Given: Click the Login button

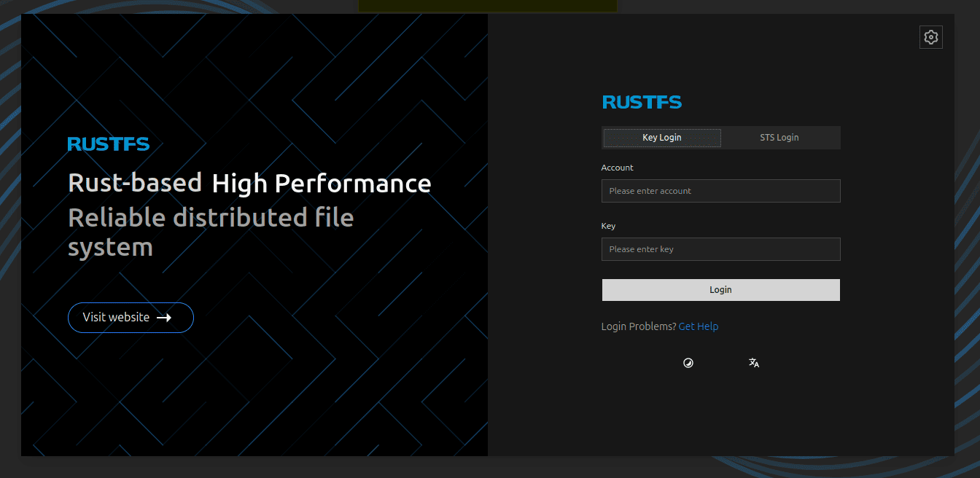Looking at the screenshot, I should tap(721, 290).
